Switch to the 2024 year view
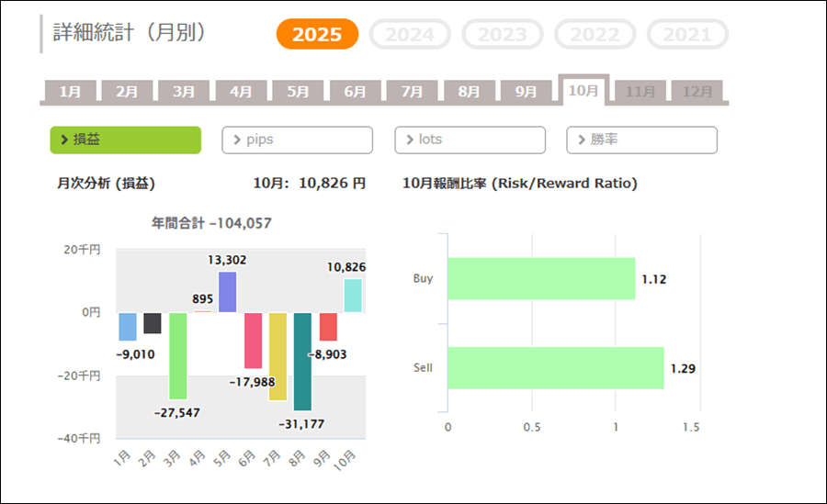This screenshot has height=504, width=827. click(410, 35)
